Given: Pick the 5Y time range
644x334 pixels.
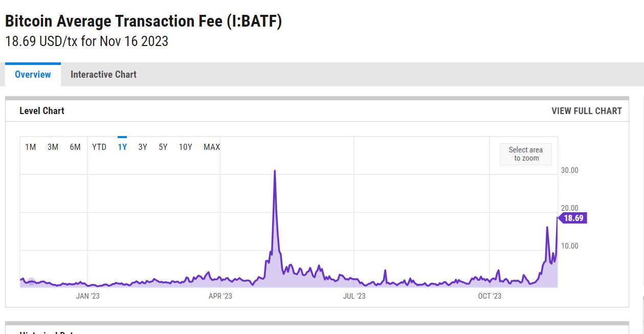Looking at the screenshot, I should 163,147.
